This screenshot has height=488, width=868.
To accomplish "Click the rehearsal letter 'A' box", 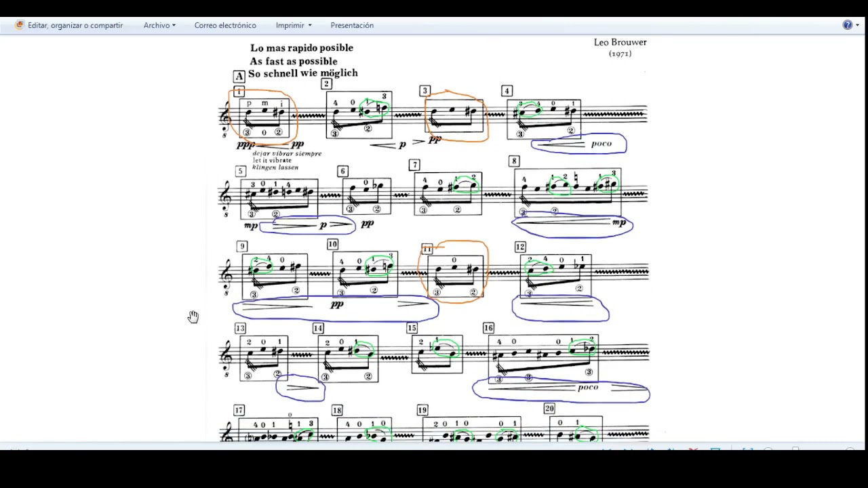I will tap(239, 77).
